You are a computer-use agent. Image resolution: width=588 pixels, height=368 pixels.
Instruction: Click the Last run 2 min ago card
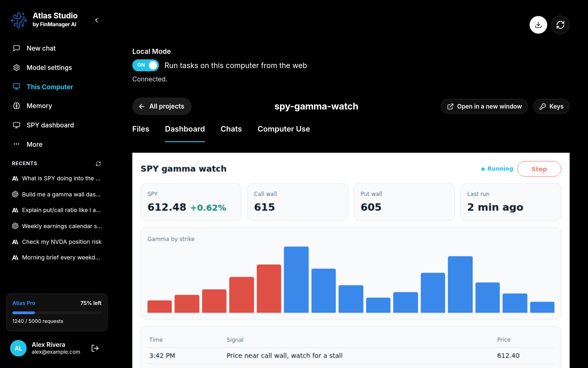point(511,202)
